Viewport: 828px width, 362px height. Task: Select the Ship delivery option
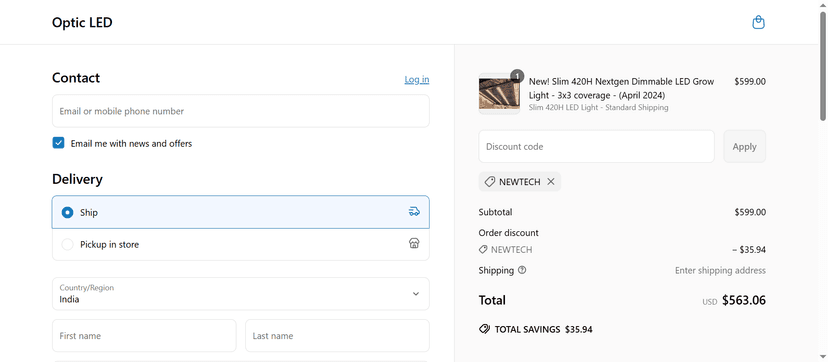coord(240,212)
